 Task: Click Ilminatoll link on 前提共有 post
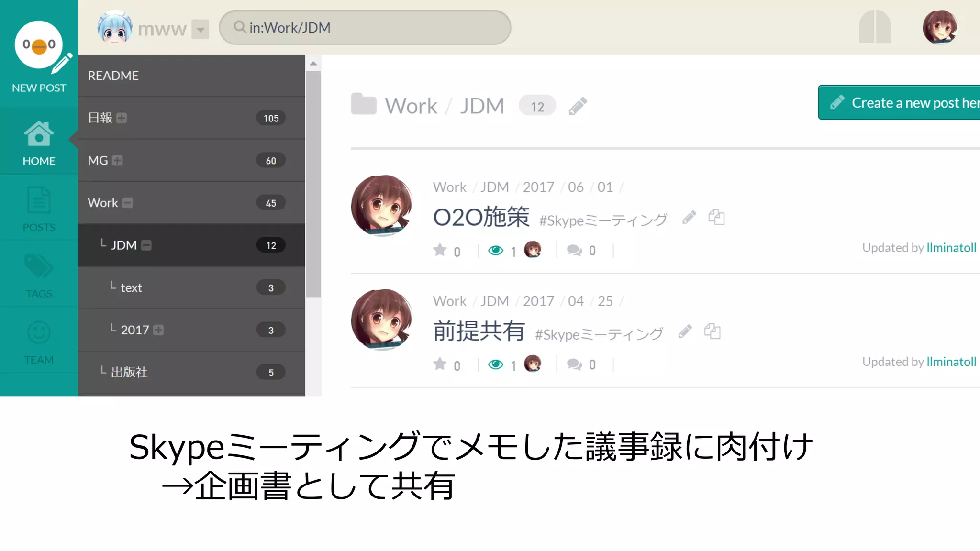coord(951,362)
